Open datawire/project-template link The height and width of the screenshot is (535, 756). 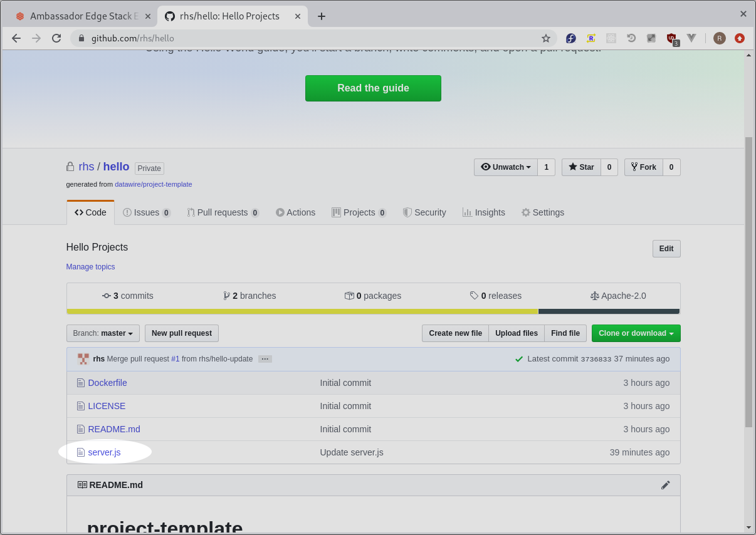154,185
